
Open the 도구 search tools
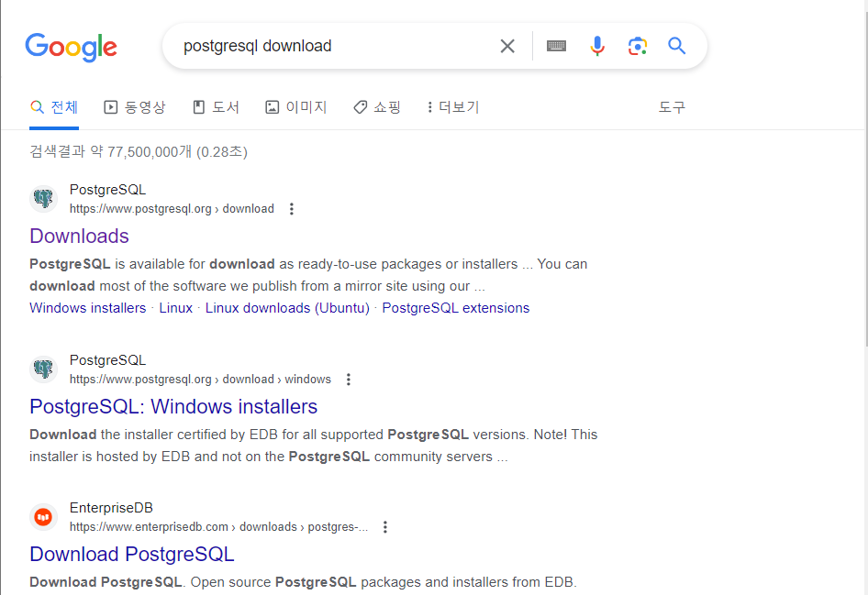coord(672,106)
